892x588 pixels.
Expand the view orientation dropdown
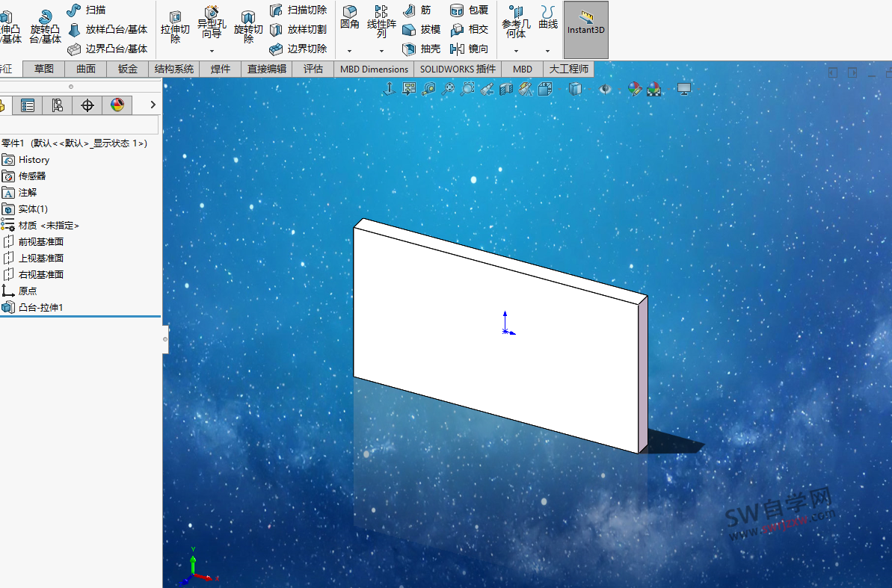(559, 88)
